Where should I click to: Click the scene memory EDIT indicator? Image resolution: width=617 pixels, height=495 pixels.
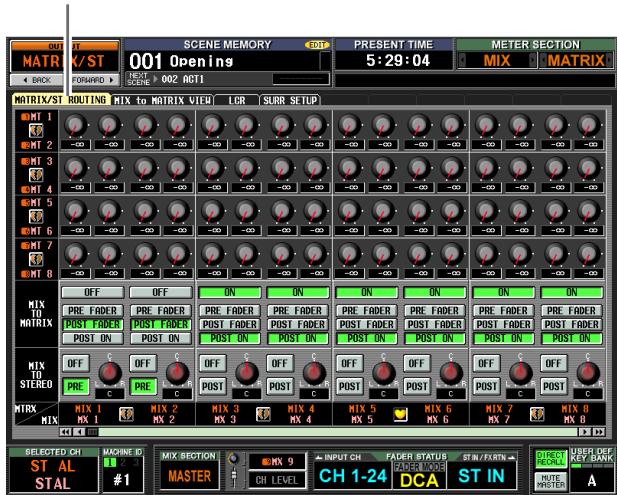pos(317,45)
